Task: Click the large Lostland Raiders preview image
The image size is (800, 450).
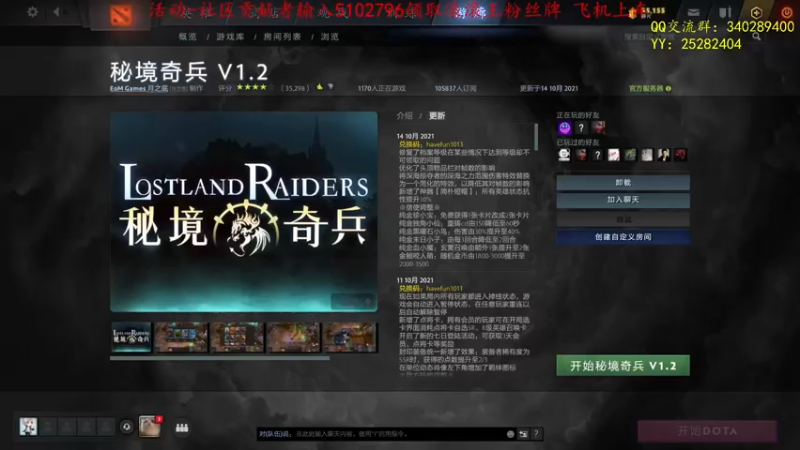Action: 244,212
